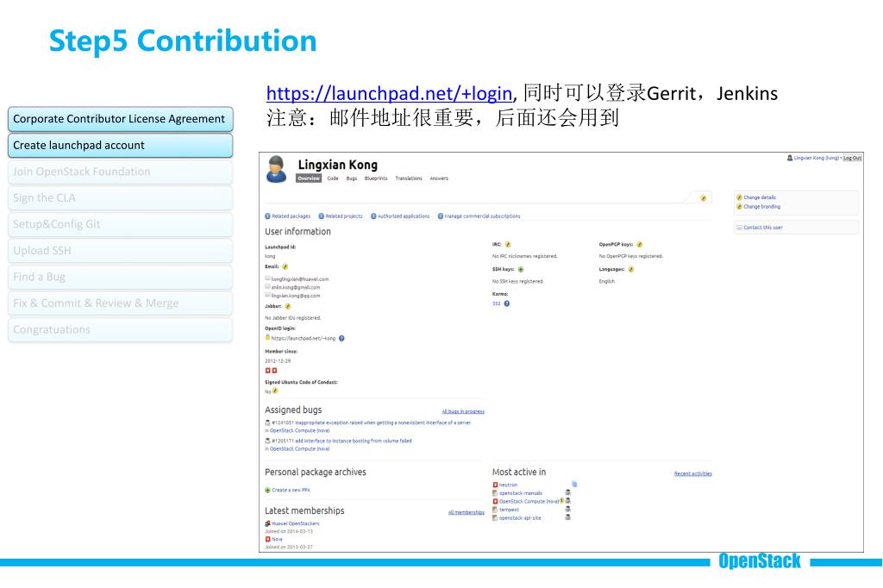The width and height of the screenshot is (883, 588).
Task: Click the help icon next to Karma value
Action: coord(507,303)
